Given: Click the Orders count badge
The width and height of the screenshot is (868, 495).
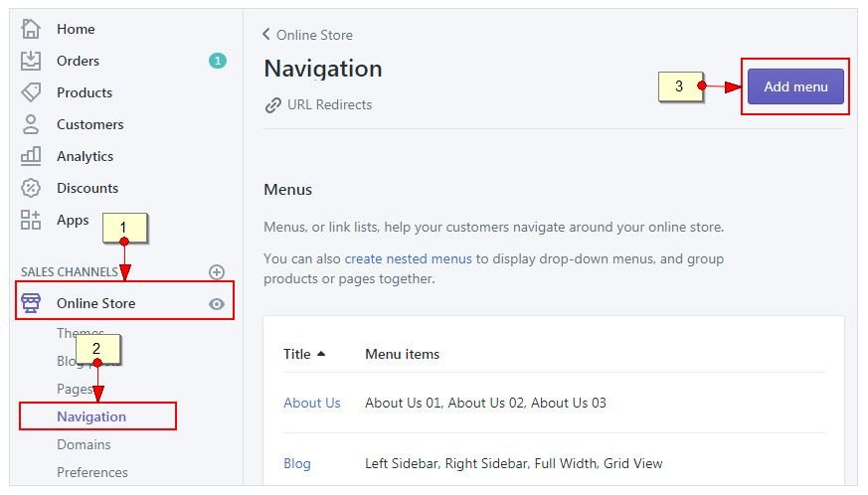Looking at the screenshot, I should 218,61.
